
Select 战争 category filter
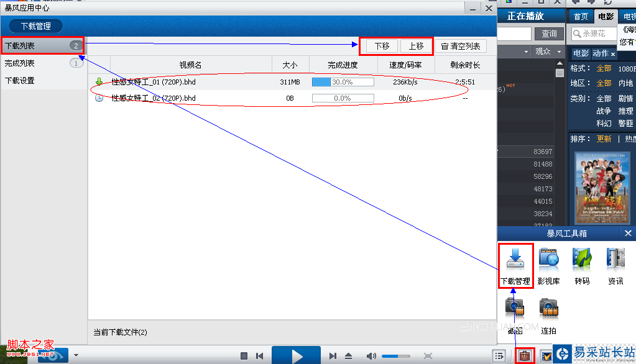click(604, 111)
